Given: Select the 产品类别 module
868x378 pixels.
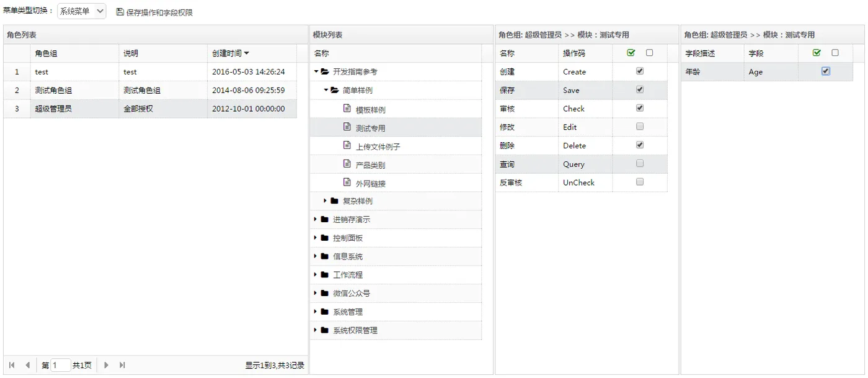Looking at the screenshot, I should [370, 165].
